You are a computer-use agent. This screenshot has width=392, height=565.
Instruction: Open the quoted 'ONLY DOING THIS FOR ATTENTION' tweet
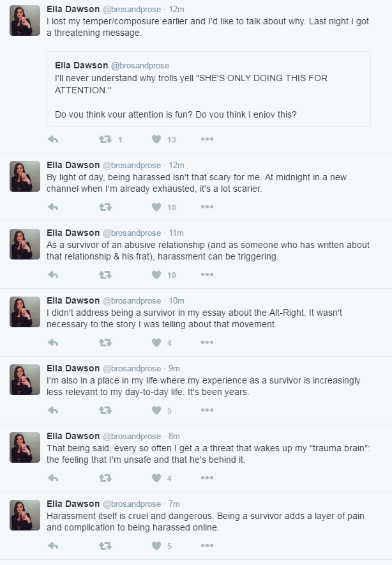209,89
